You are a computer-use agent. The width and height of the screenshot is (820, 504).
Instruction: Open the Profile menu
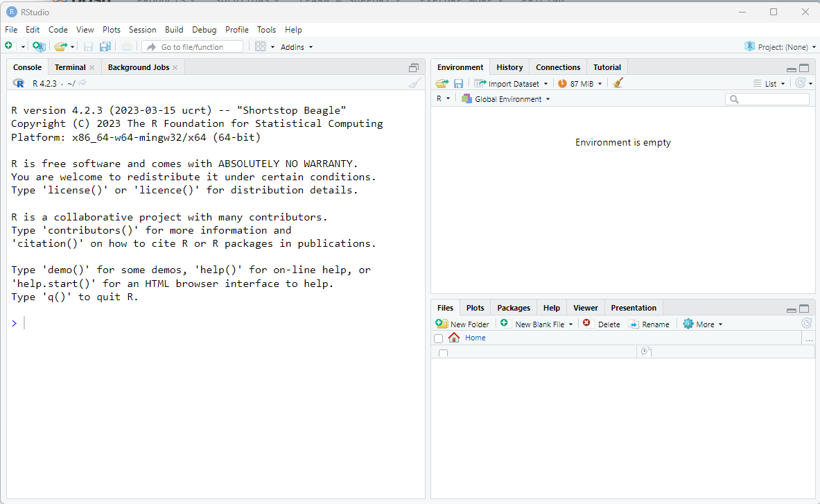tap(237, 30)
